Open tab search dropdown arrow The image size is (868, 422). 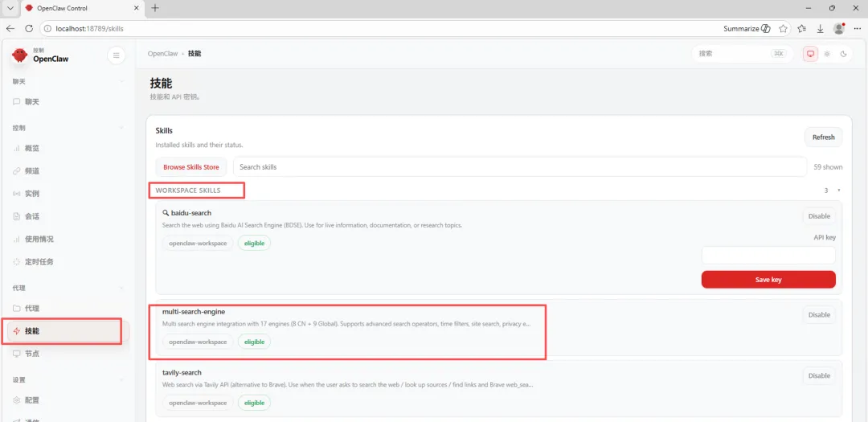(x=10, y=8)
